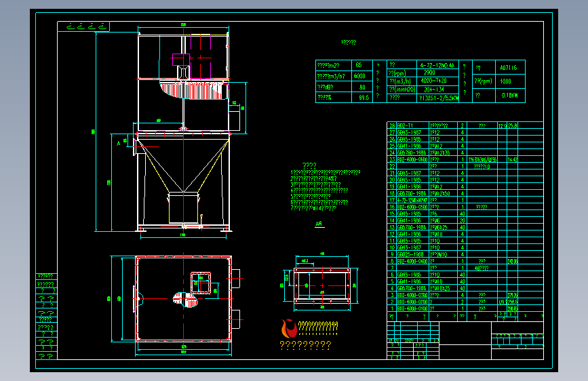
Task: Select the 99.5 efficiency value
Action: click(364, 98)
